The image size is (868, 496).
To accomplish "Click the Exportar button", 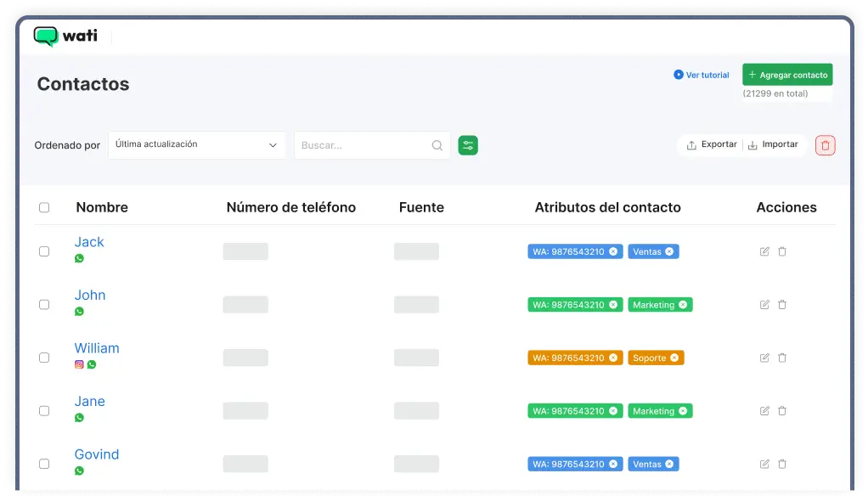I will click(711, 144).
